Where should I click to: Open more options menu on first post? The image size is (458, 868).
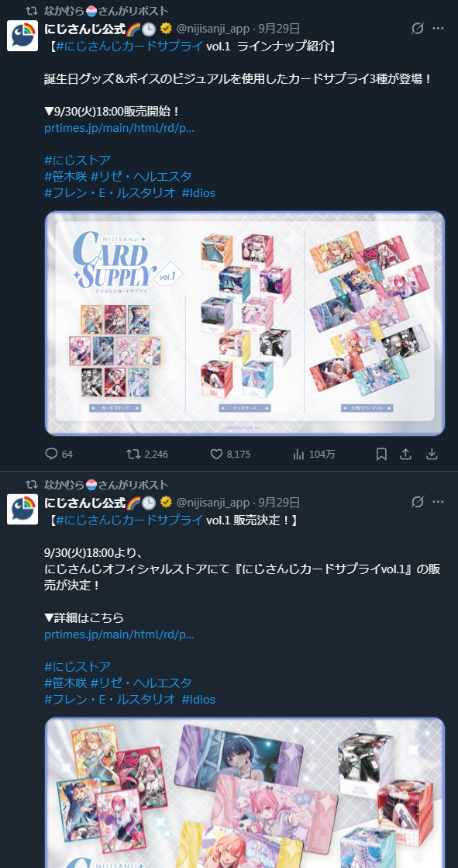[x=438, y=28]
